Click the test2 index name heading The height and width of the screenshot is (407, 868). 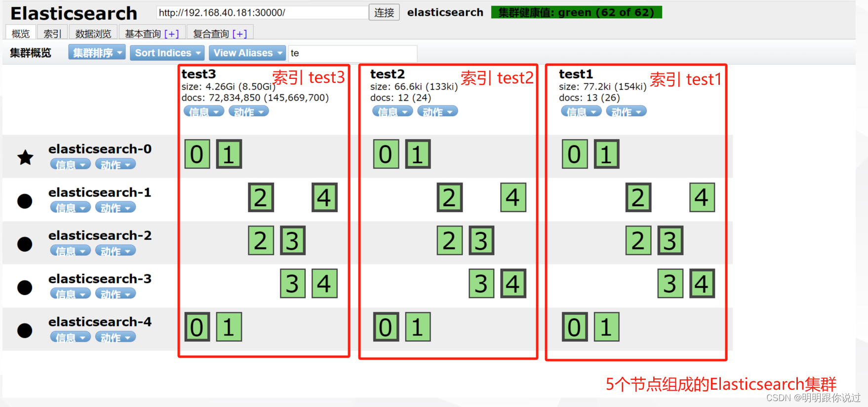click(x=388, y=74)
